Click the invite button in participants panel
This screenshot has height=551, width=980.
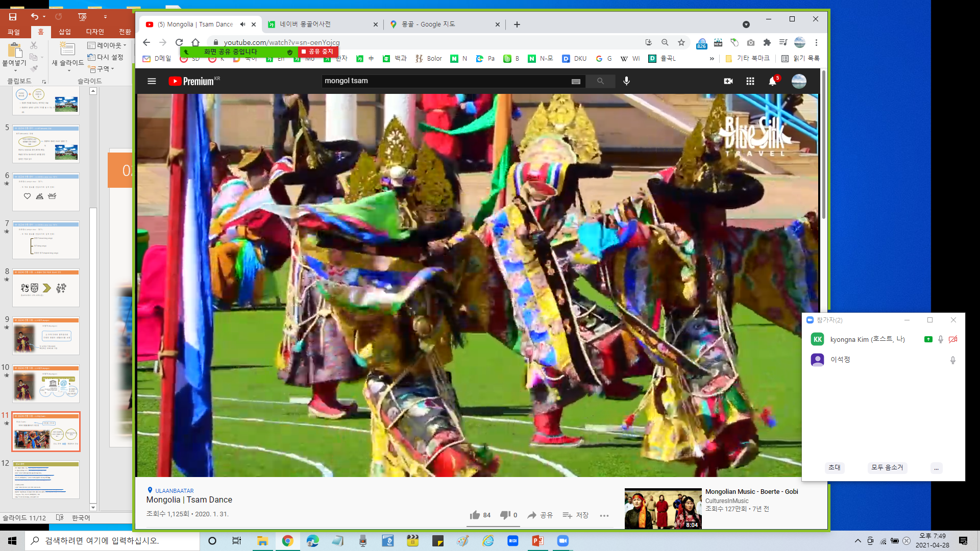click(x=835, y=468)
